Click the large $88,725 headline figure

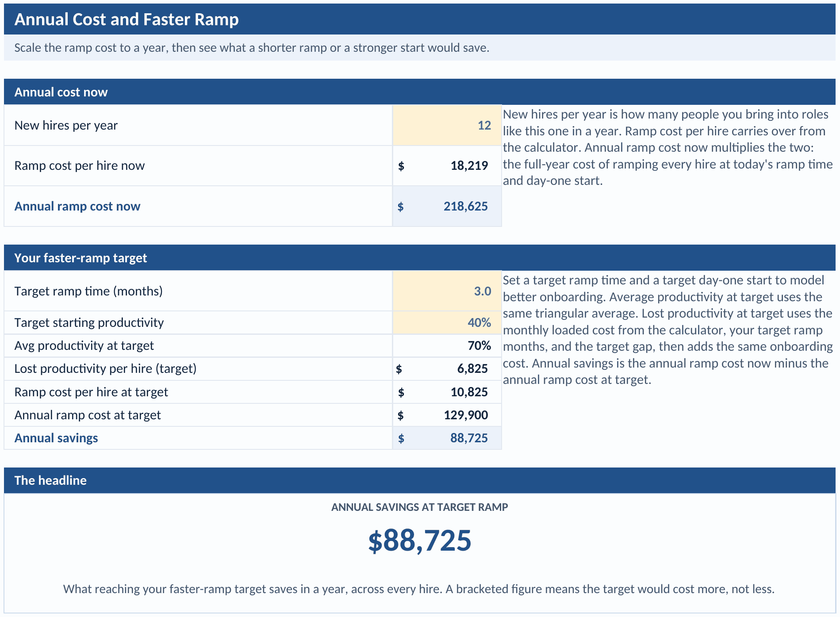click(x=420, y=540)
